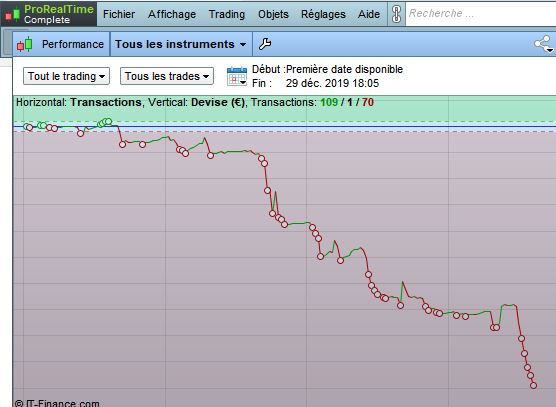Click the Performance candlestick icon
Viewport: 556px width, 407px height.
click(x=24, y=44)
